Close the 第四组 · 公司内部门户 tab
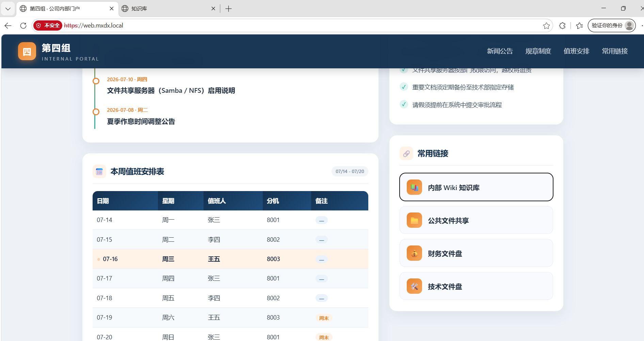The height and width of the screenshot is (341, 644). pos(112,8)
